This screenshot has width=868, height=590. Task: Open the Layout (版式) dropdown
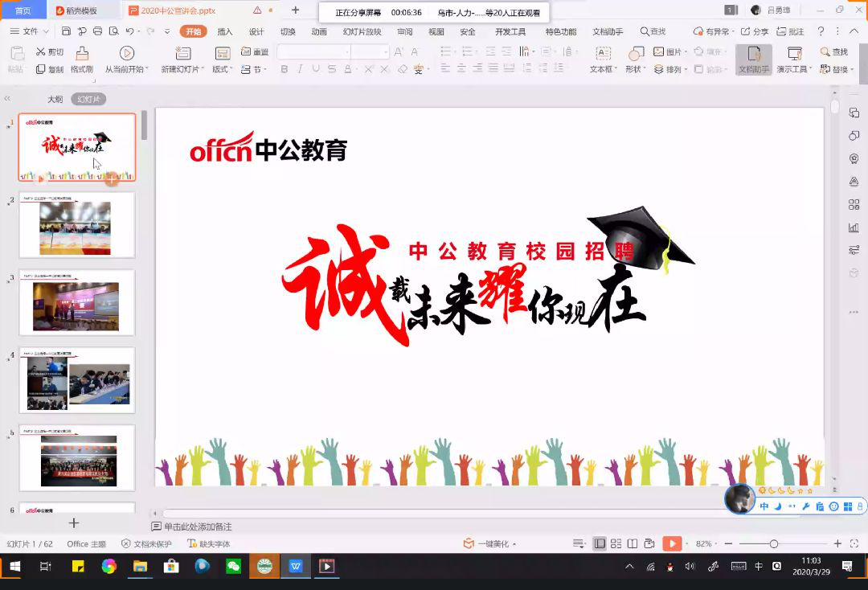(x=222, y=70)
